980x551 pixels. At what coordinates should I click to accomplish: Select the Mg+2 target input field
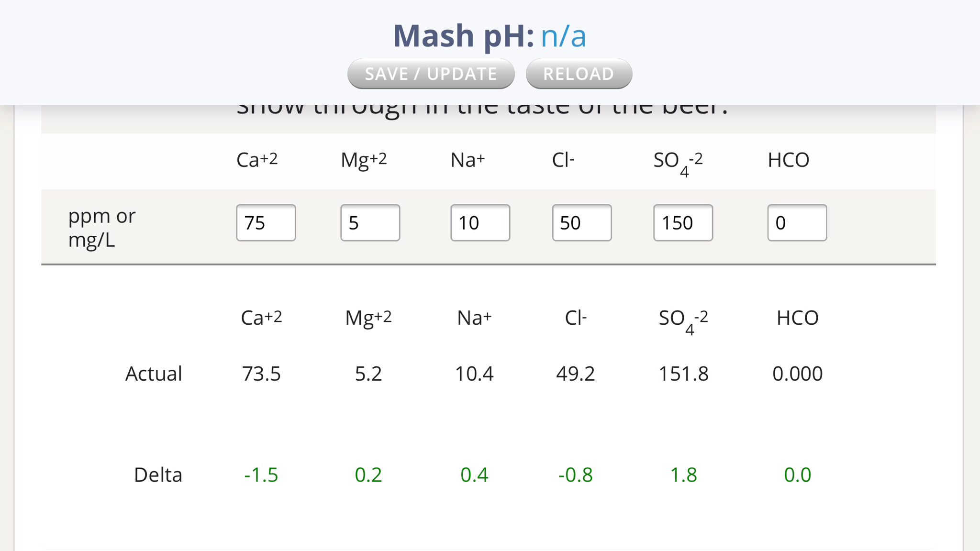370,223
